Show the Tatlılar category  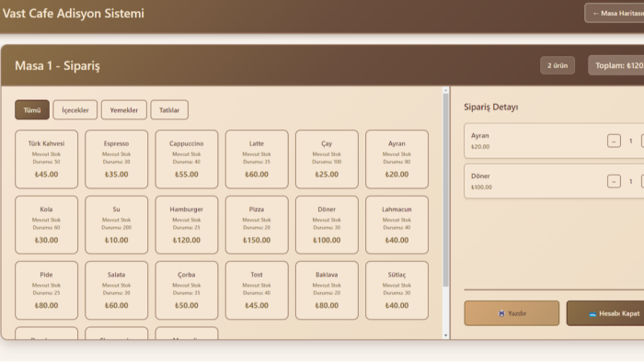(169, 110)
